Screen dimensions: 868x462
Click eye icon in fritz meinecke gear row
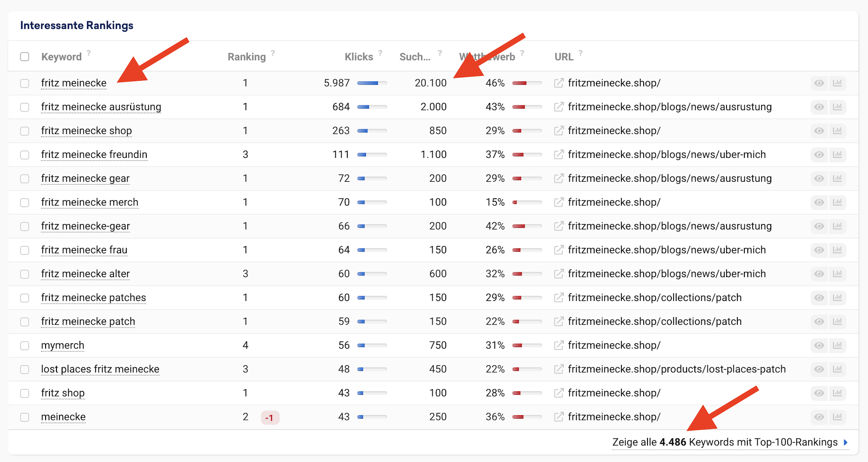point(819,178)
